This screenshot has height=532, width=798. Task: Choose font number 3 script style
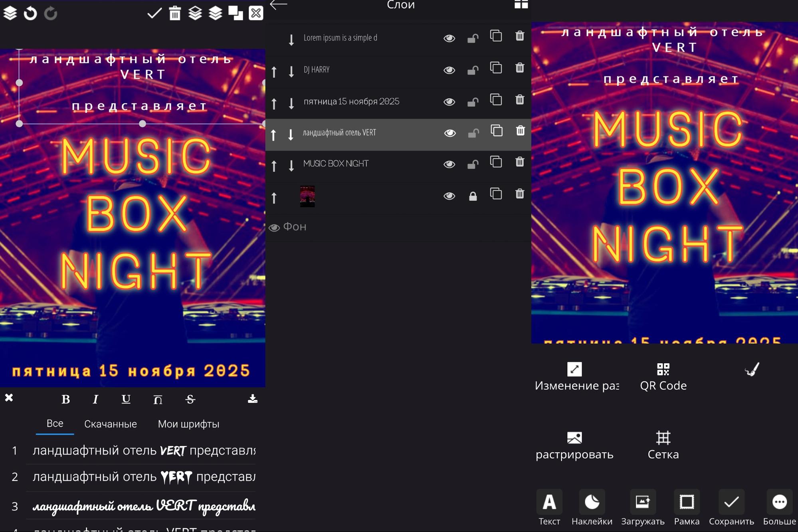tap(144, 506)
